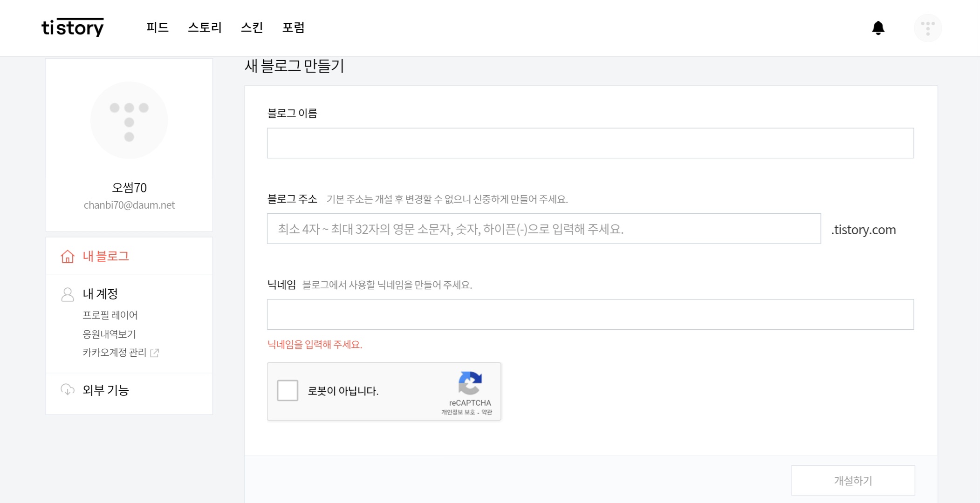Open the 프로필 레이어 link

click(110, 315)
